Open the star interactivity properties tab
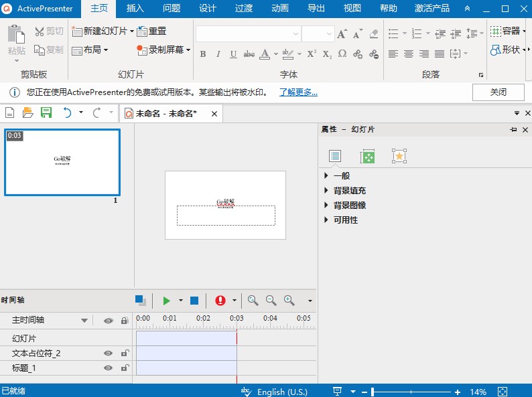Image resolution: width=532 pixels, height=397 pixels. [399, 157]
